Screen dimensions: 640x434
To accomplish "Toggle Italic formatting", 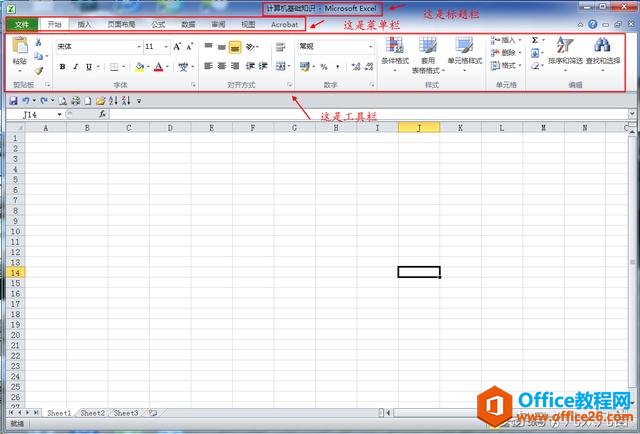I will click(x=75, y=67).
